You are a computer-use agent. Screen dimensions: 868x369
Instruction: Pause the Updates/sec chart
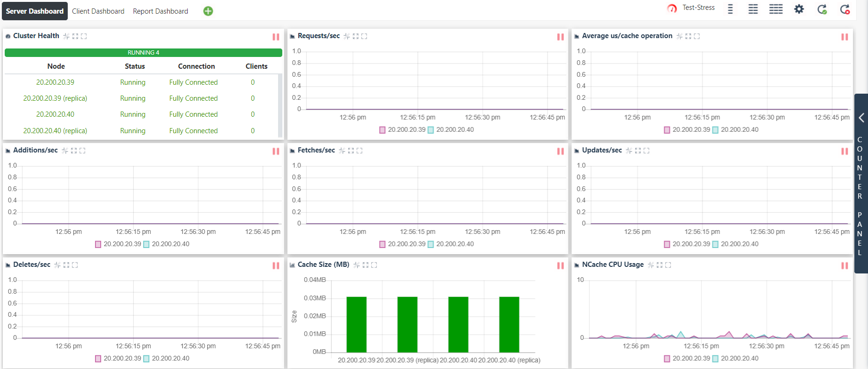click(x=844, y=151)
